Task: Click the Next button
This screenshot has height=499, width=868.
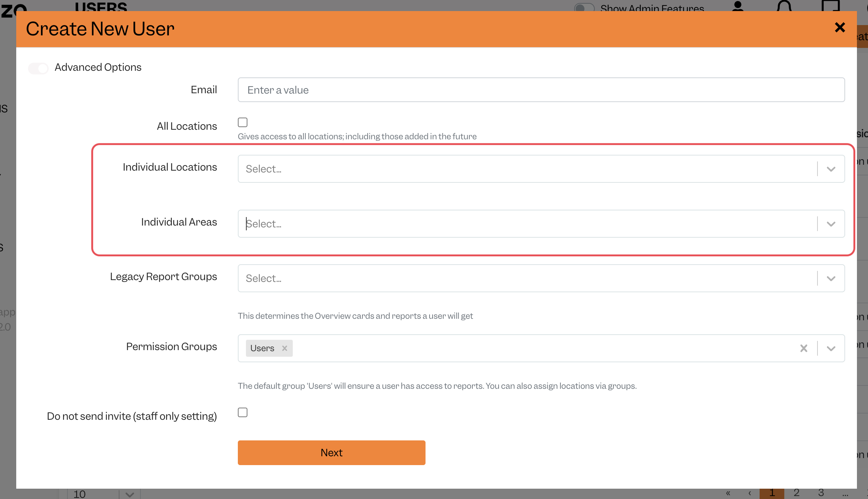Action: pyautogui.click(x=331, y=453)
